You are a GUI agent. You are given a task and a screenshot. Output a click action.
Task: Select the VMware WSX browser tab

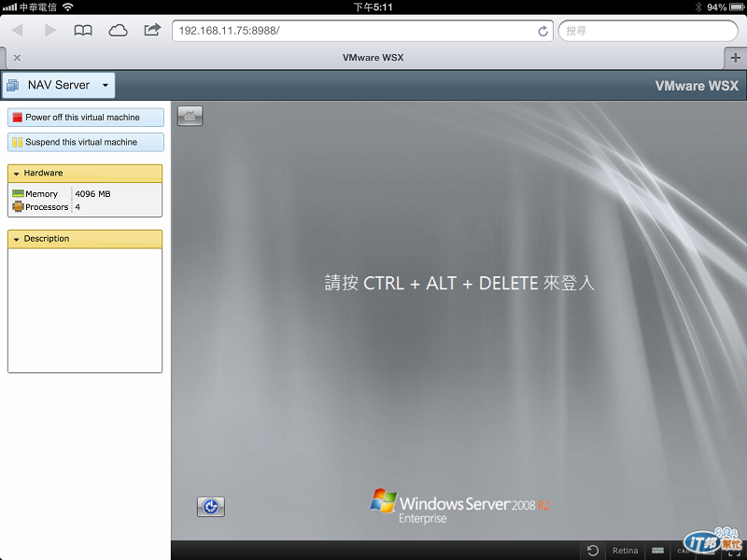click(x=373, y=58)
